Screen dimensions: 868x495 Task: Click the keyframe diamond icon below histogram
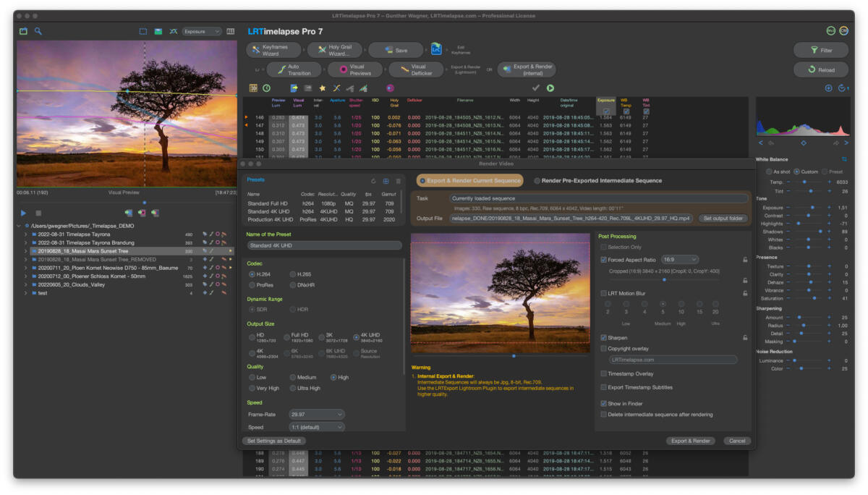coord(803,143)
